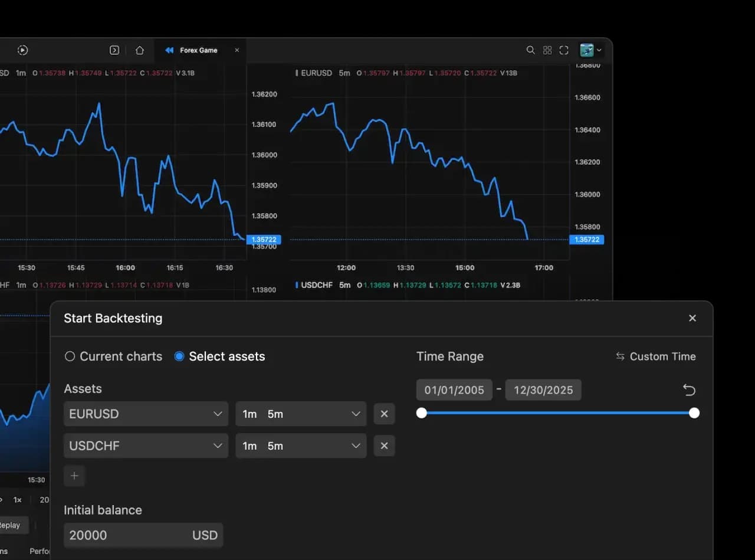Add another asset with the plus button
Screen dimensions: 755x560
point(74,476)
